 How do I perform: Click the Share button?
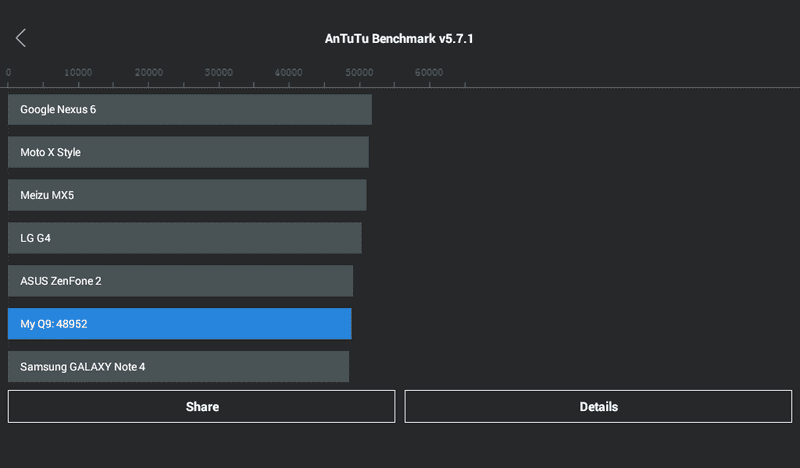pyautogui.click(x=202, y=407)
